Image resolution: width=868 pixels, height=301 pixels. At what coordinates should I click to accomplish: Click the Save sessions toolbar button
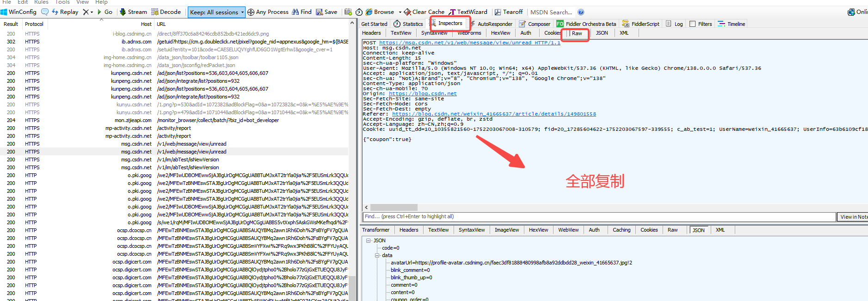326,12
